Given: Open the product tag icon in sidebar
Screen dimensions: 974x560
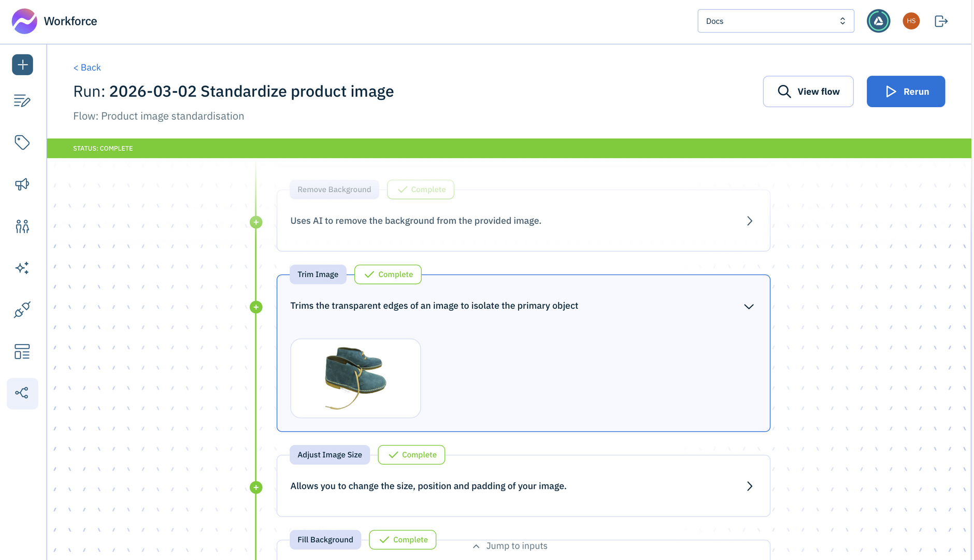Looking at the screenshot, I should 22,142.
